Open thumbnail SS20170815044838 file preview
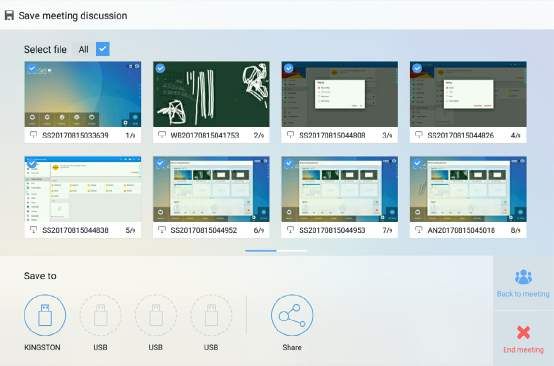 click(x=83, y=189)
